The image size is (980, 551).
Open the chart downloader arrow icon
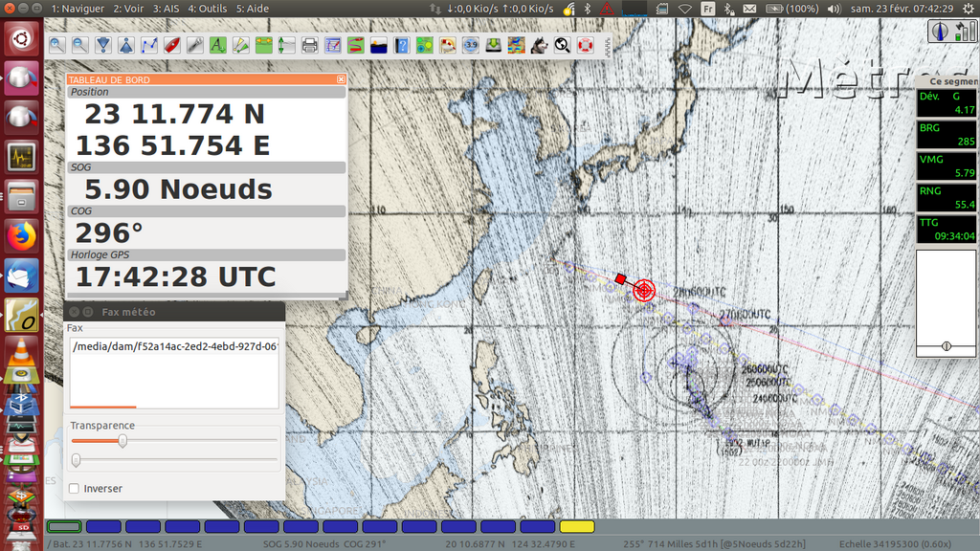pos(493,45)
